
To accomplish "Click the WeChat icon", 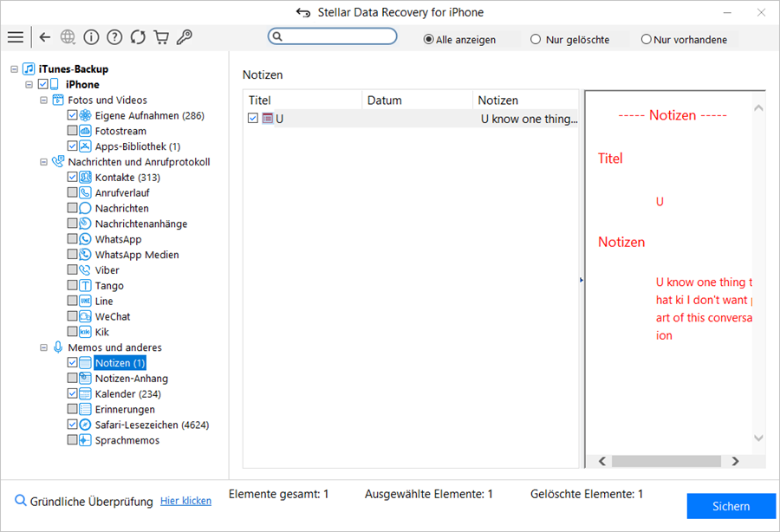I will [86, 316].
